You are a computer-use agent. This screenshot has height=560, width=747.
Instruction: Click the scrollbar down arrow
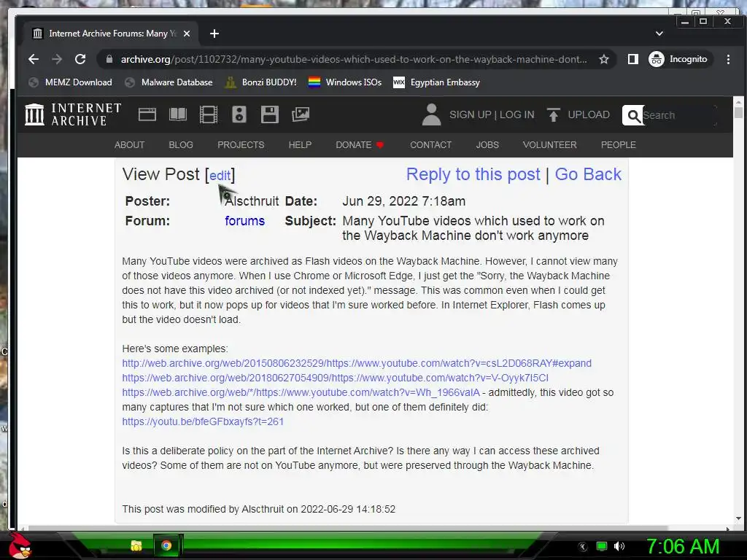point(738,518)
